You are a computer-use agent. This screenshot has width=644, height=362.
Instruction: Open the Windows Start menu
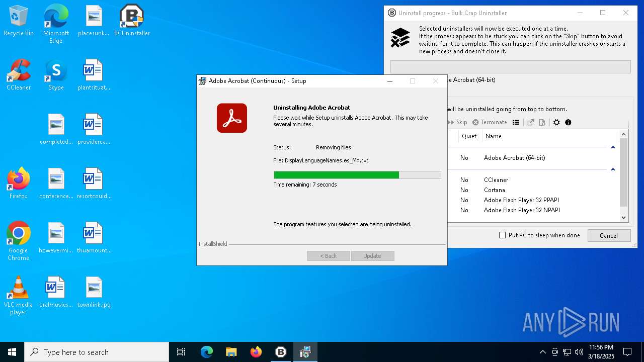tap(12, 352)
